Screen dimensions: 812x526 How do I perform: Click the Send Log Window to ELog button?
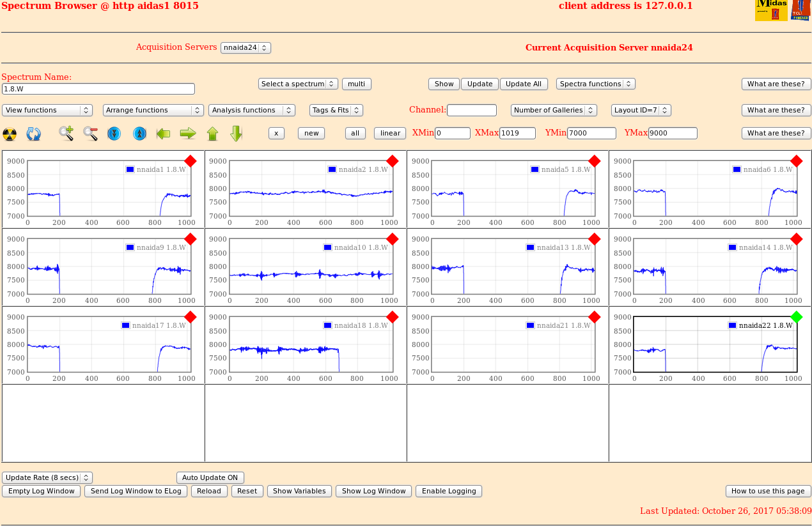[136, 491]
